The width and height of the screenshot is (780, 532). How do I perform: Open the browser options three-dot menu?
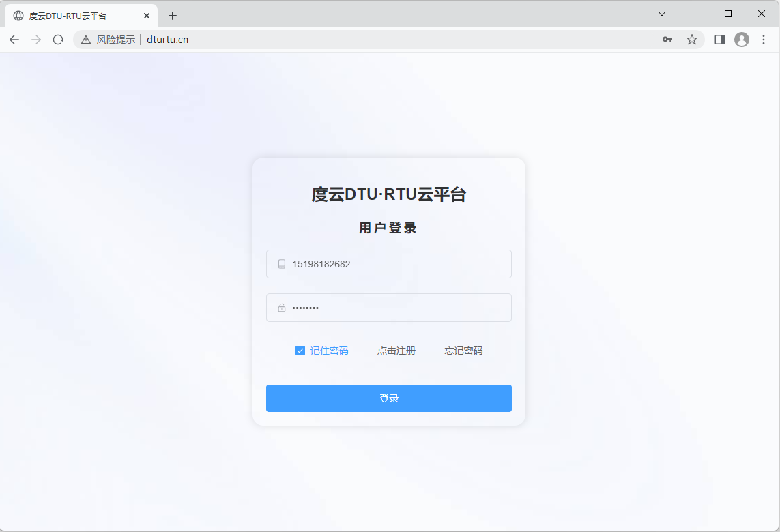point(764,40)
